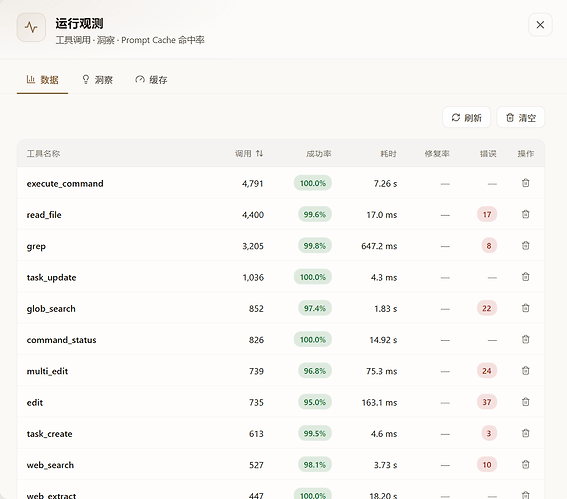Click the 97.4% success rate badge
This screenshot has height=499, width=567.
click(315, 308)
